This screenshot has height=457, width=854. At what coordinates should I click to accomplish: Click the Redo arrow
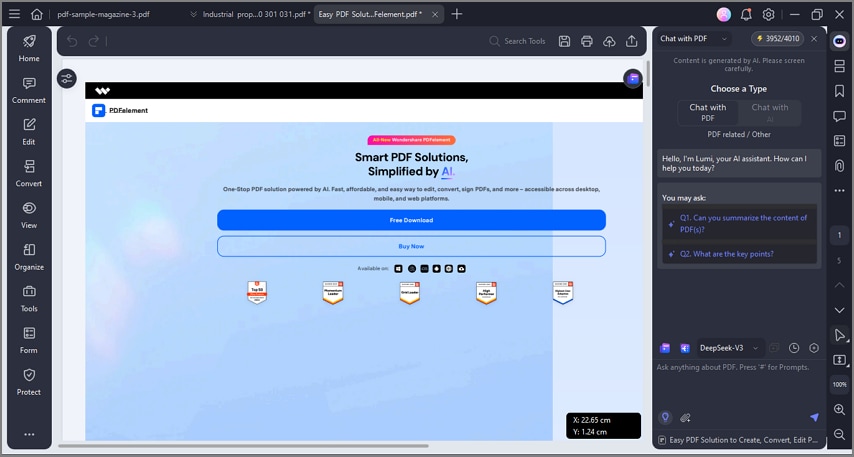94,41
